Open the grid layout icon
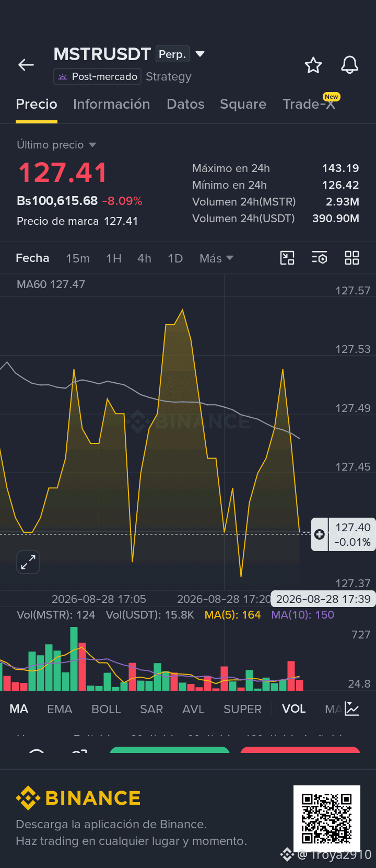 (x=352, y=258)
